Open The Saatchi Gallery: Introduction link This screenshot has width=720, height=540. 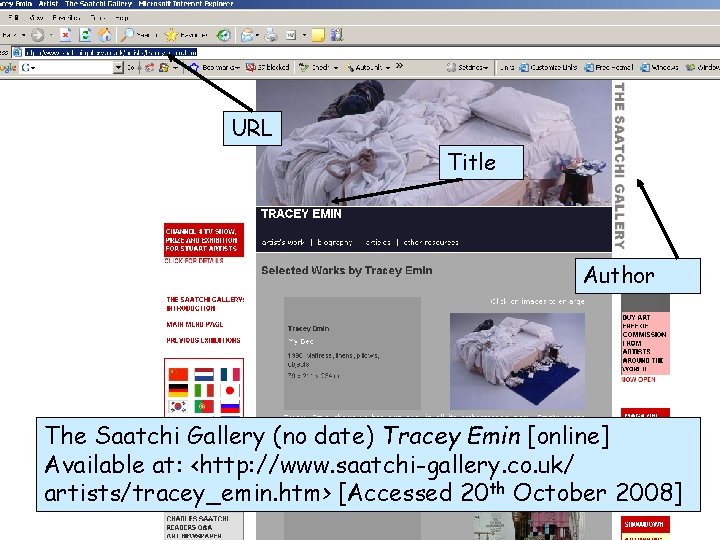click(205, 304)
